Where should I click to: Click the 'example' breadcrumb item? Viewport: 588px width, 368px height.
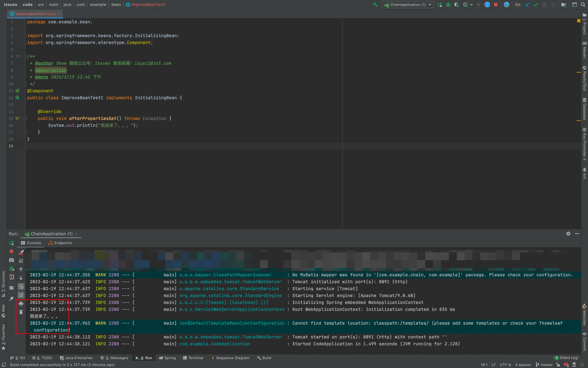coord(98,5)
